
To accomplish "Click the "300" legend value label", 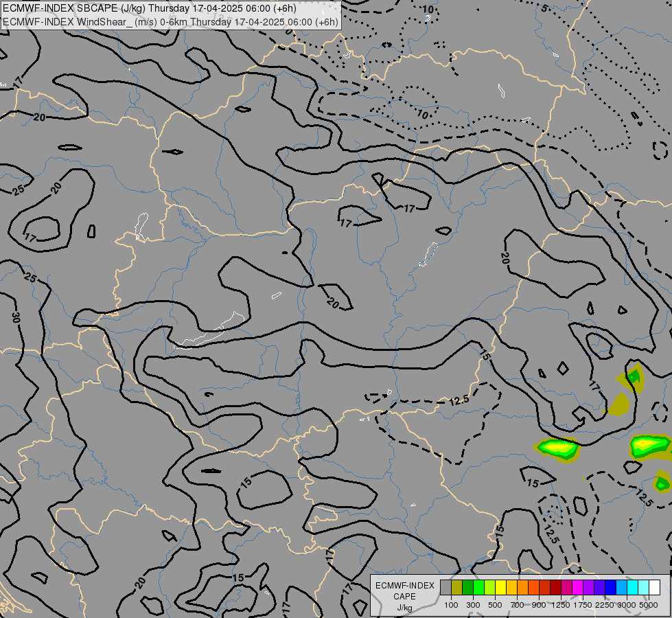I will point(473,605).
